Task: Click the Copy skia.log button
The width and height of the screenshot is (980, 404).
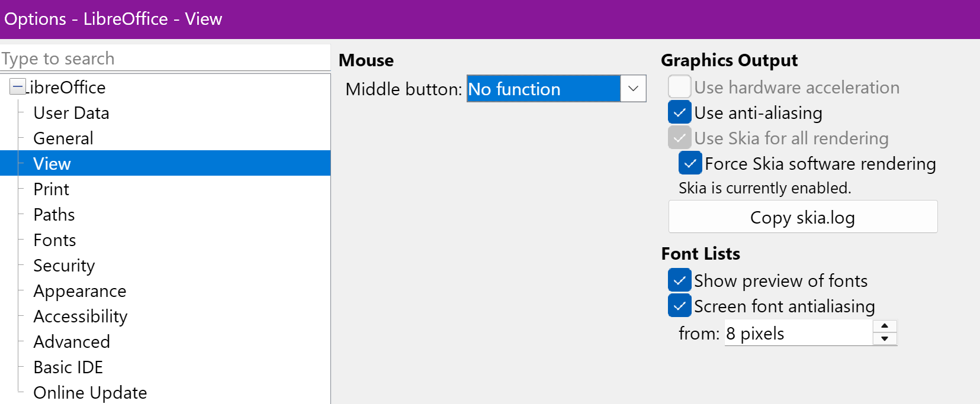Action: point(803,217)
